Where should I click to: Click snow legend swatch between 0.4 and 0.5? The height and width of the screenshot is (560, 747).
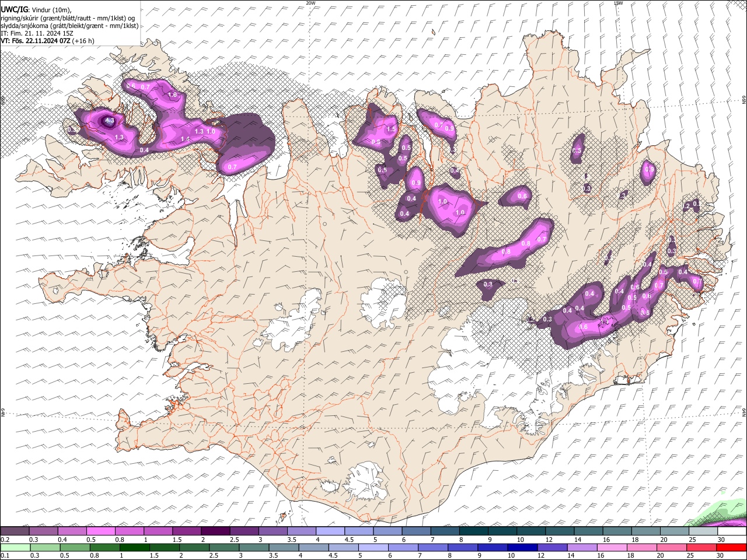[x=73, y=531]
